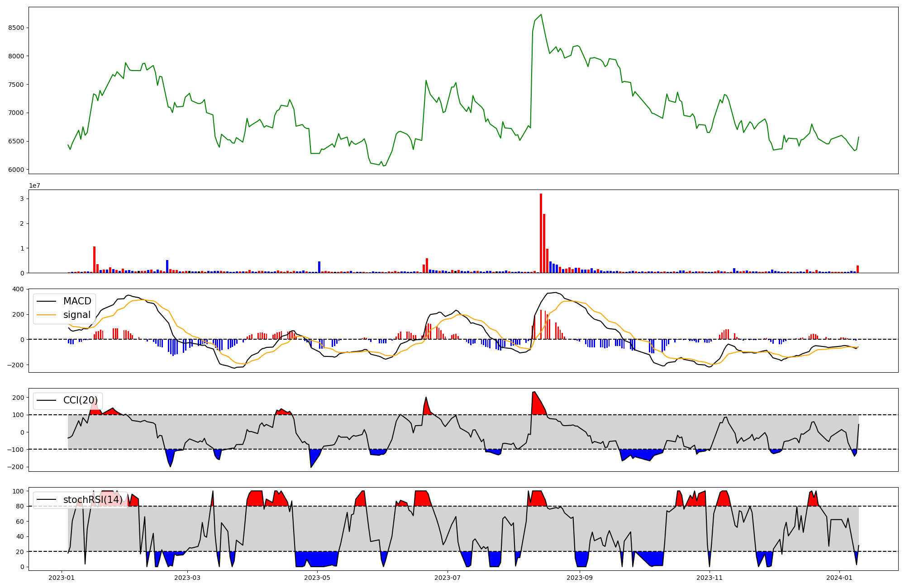
Task: Click the CCI(20) legend label
Action: click(80, 400)
